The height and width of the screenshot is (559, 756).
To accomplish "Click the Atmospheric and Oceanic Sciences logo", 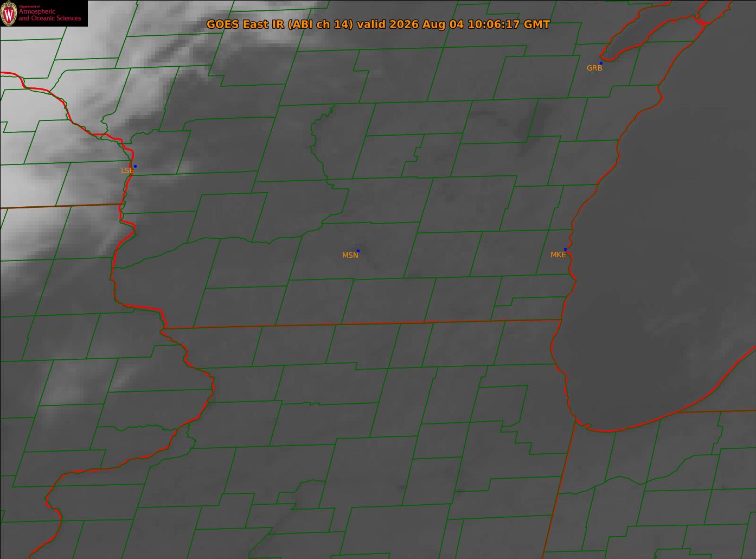I will [x=44, y=14].
